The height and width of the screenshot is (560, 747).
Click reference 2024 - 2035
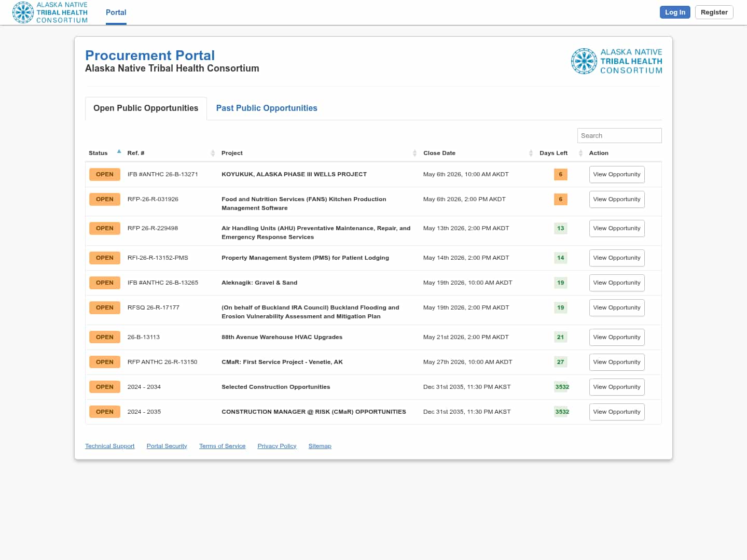(144, 412)
